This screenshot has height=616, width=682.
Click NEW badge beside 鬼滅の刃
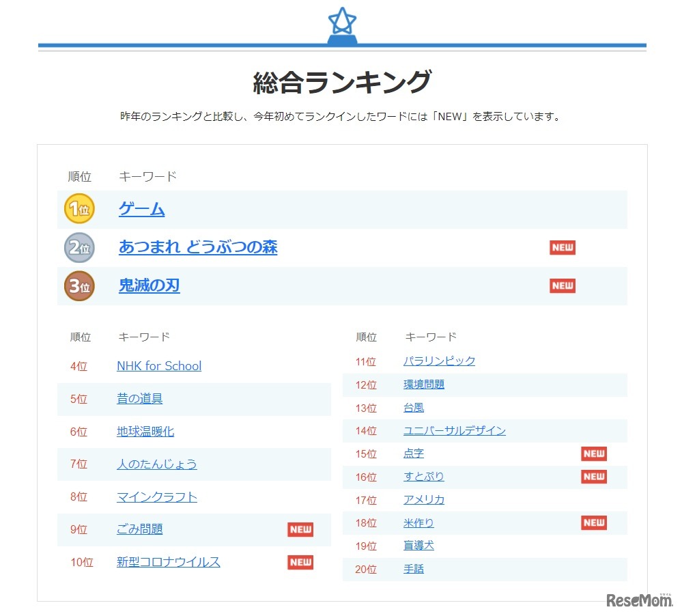(563, 286)
